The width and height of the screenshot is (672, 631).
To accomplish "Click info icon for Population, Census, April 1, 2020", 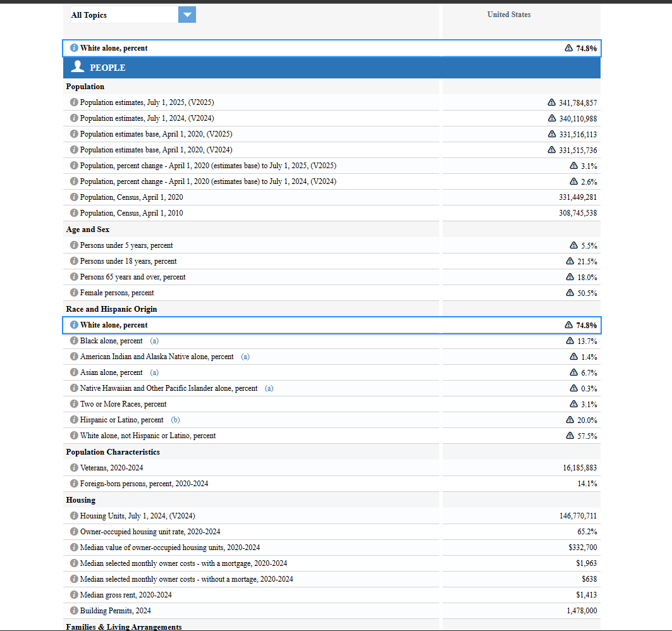I will point(74,197).
